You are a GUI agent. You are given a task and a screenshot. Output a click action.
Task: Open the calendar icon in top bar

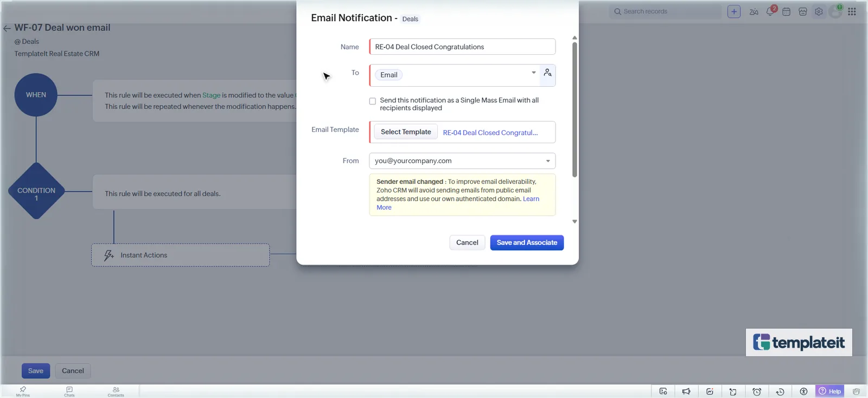[787, 11]
